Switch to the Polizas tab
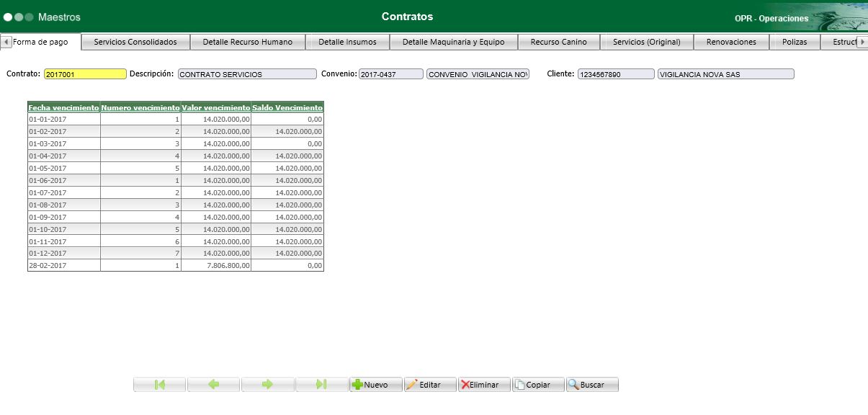Image resolution: width=868 pixels, height=415 pixels. pos(795,42)
